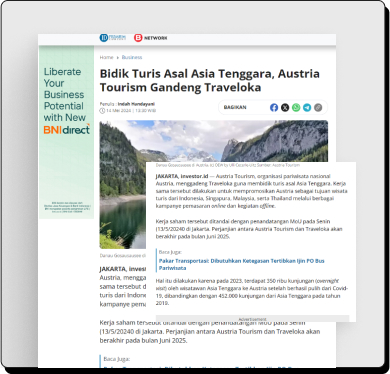
Task: Go to Home breadcrumb
Action: 106,57
